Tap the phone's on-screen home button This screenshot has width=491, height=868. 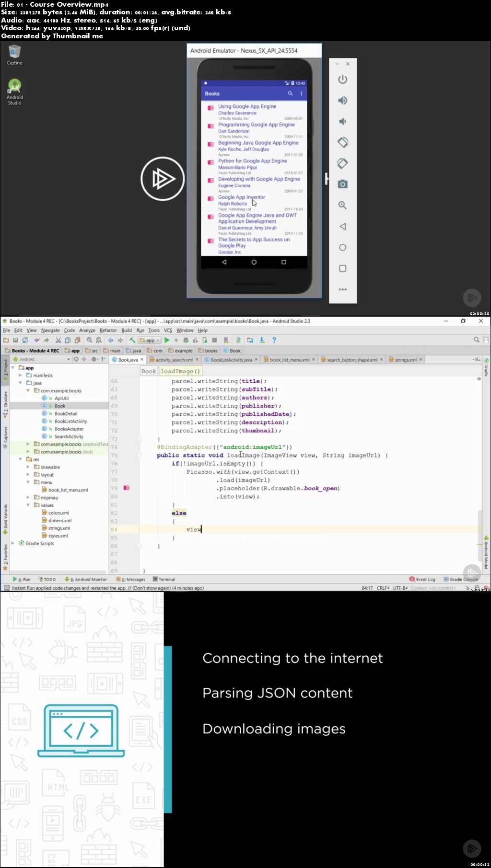pos(254,262)
